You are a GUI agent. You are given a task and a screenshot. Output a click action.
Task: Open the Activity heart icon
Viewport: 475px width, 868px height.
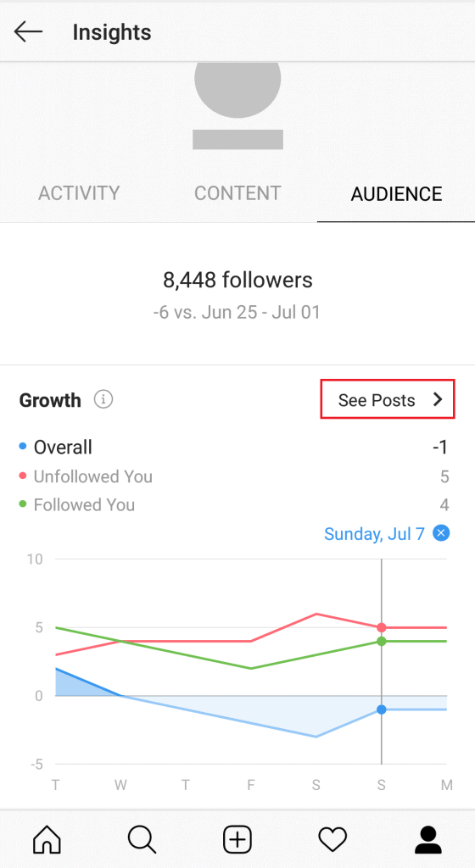point(332,840)
